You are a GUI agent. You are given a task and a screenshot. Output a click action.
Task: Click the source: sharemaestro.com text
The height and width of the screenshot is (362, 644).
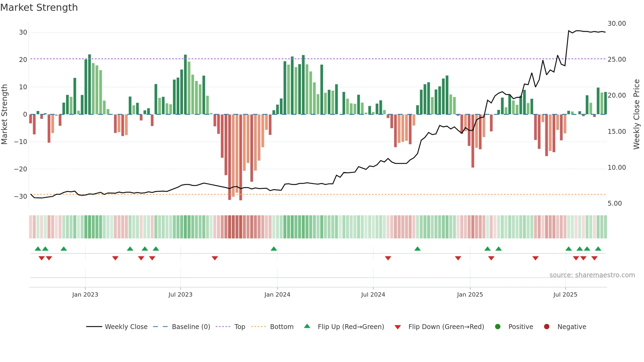(592, 275)
